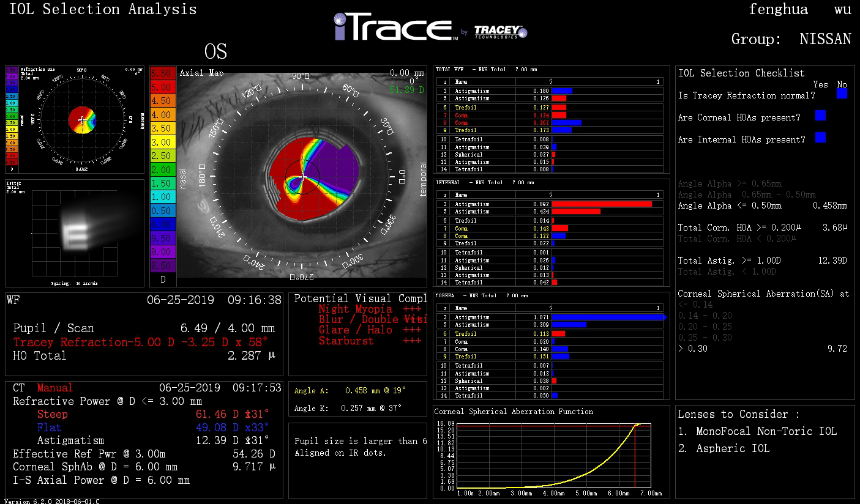Select Internal Coma row 0.143

(x=549, y=228)
